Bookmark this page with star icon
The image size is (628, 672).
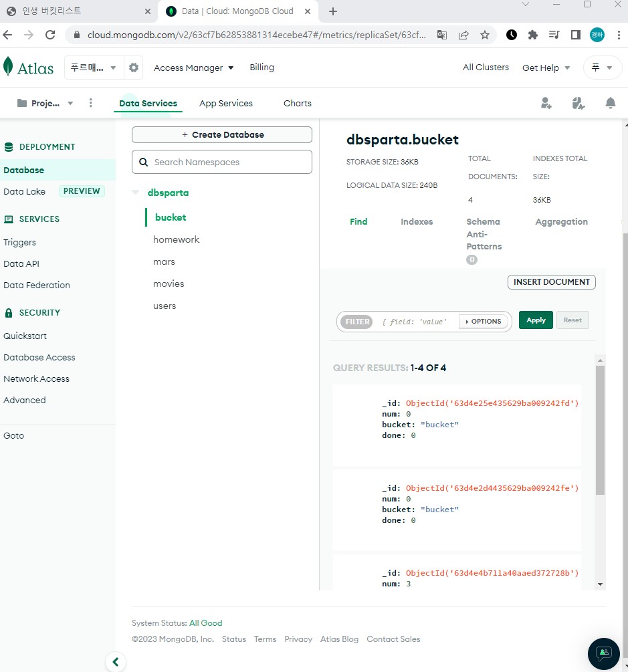click(x=485, y=35)
